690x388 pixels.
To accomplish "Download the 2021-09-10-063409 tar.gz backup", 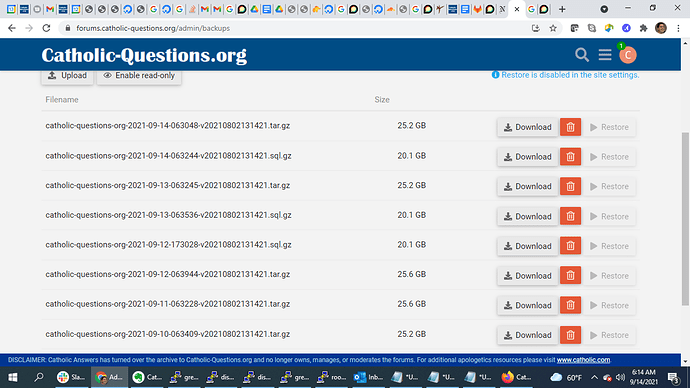I will click(528, 335).
